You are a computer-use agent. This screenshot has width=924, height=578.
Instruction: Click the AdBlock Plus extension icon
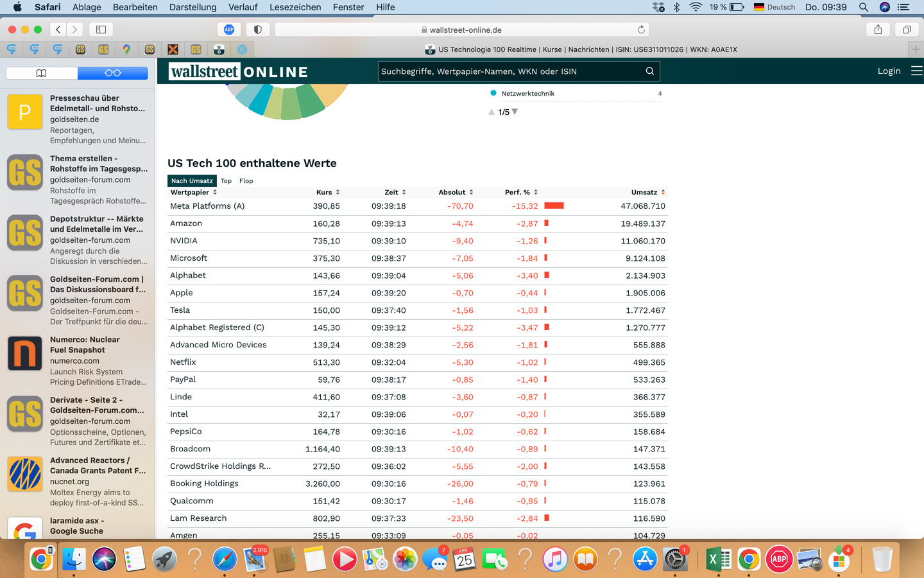point(229,30)
